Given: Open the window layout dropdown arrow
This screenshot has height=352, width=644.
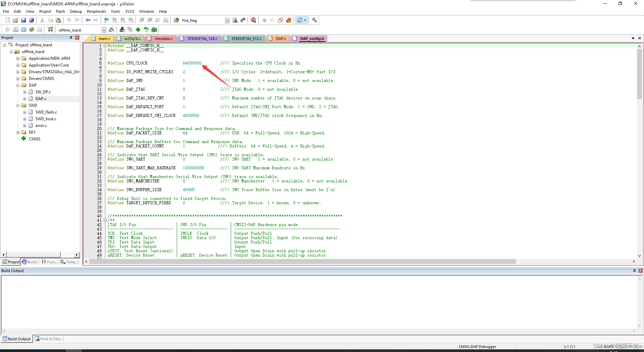Looking at the screenshot, I should pyautogui.click(x=305, y=20).
